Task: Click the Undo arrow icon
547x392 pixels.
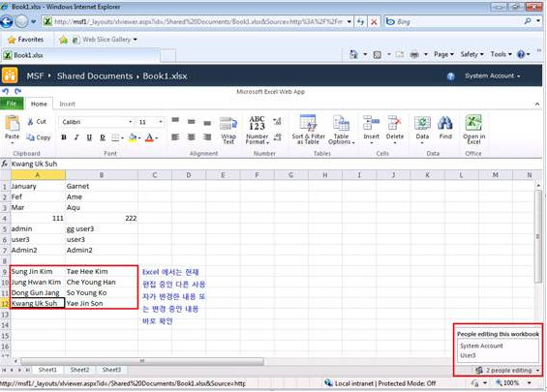Action: click(5, 91)
